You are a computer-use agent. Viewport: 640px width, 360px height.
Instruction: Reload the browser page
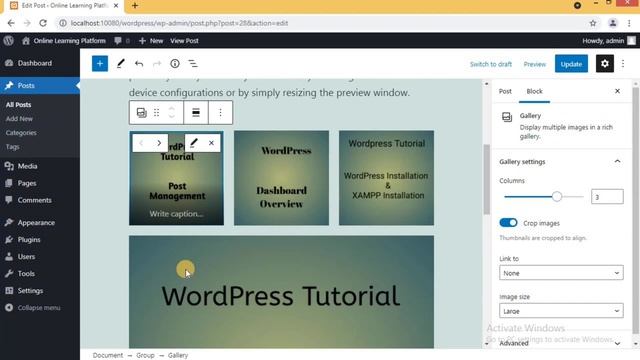[43, 23]
